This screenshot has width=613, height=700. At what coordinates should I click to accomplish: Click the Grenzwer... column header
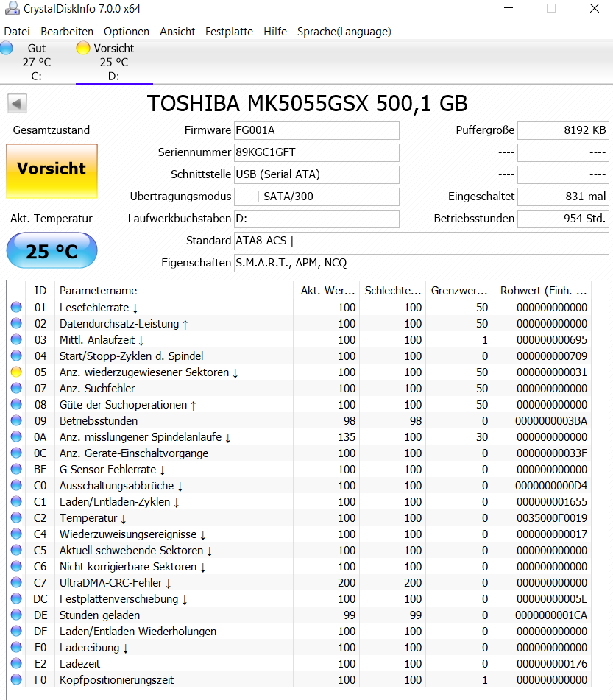point(458,291)
